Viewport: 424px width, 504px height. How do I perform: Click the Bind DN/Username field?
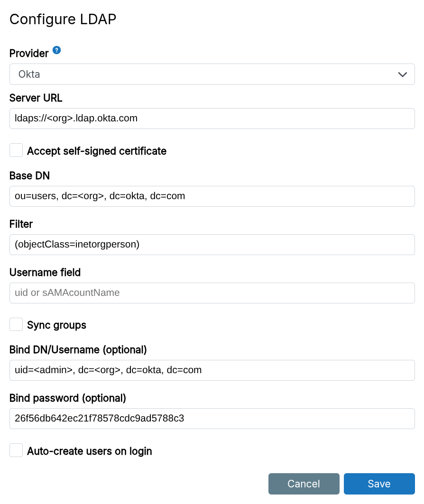[212, 370]
